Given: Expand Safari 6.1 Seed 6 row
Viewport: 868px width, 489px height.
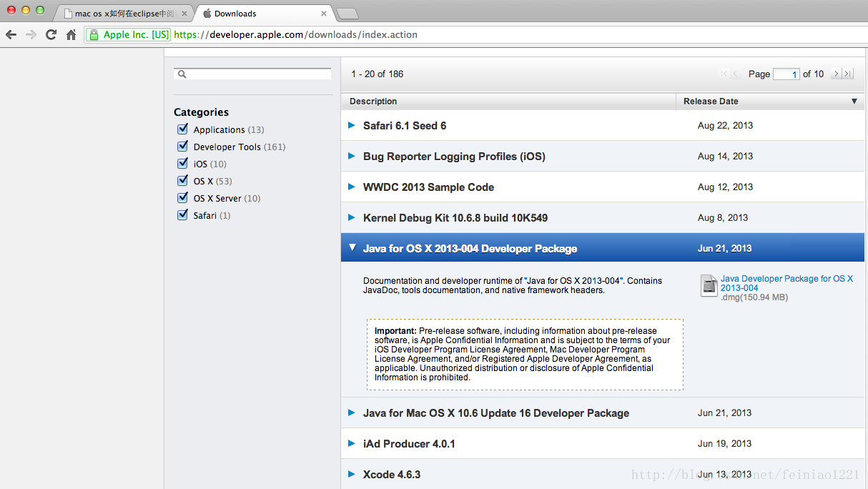Looking at the screenshot, I should point(351,125).
